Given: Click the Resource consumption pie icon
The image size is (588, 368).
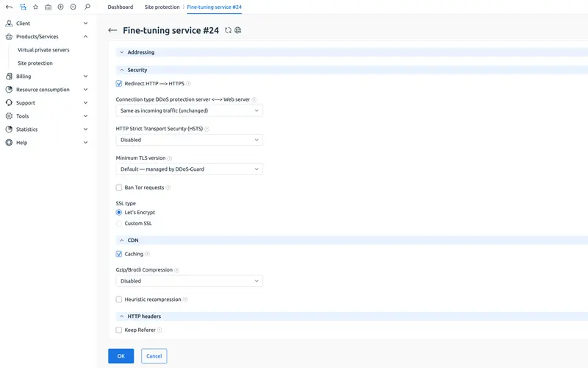Looking at the screenshot, I should [x=9, y=89].
